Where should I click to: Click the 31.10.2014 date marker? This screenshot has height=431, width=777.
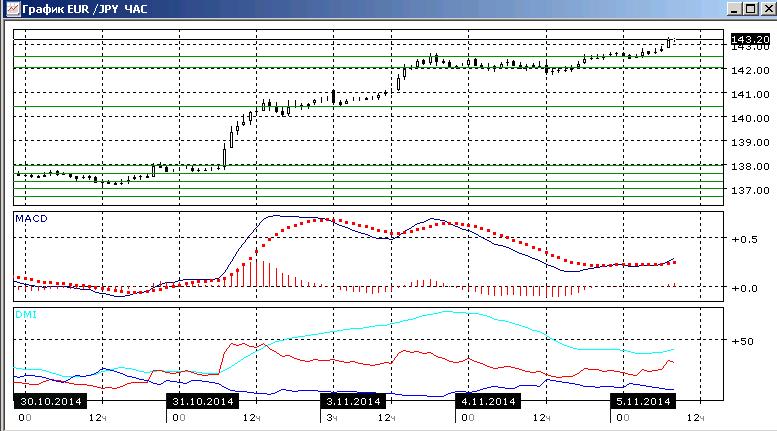coord(203,401)
